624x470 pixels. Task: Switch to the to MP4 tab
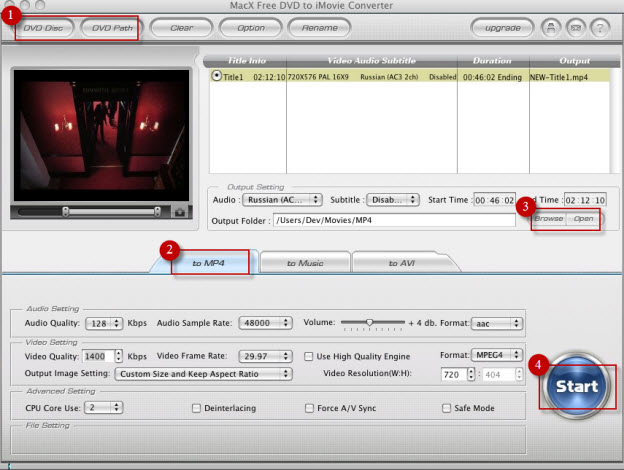point(208,263)
